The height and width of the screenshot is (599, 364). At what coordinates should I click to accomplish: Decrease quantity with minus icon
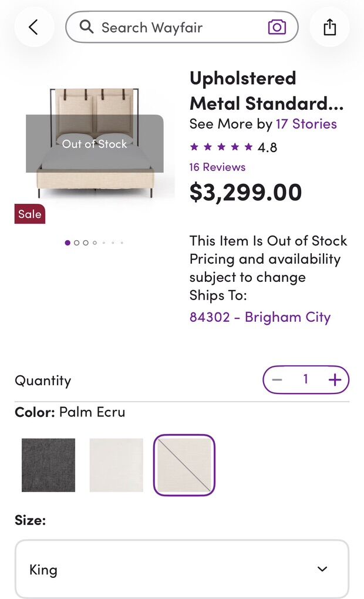pos(277,380)
